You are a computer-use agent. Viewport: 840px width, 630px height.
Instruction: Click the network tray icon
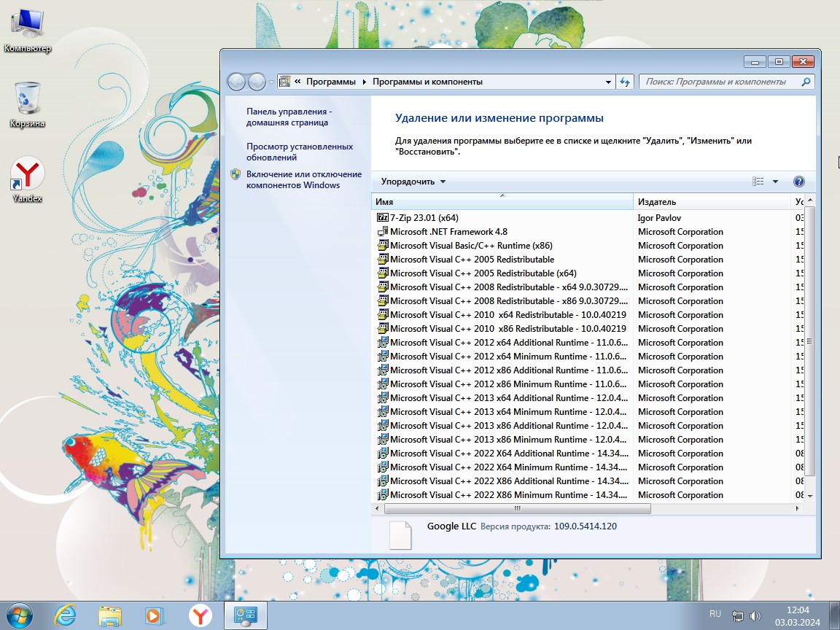click(x=738, y=616)
